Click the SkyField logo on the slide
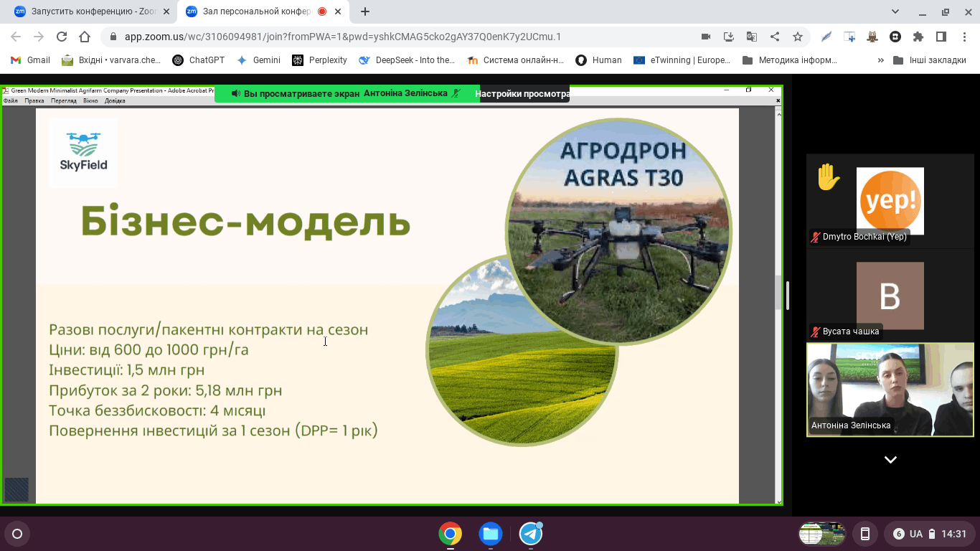This screenshot has width=980, height=551. (x=83, y=152)
